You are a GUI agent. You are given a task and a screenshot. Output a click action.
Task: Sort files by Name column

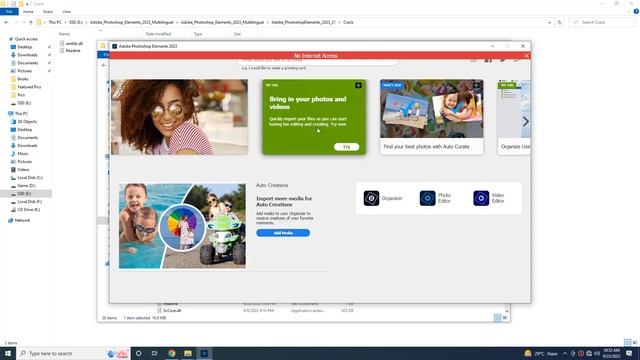64,34
